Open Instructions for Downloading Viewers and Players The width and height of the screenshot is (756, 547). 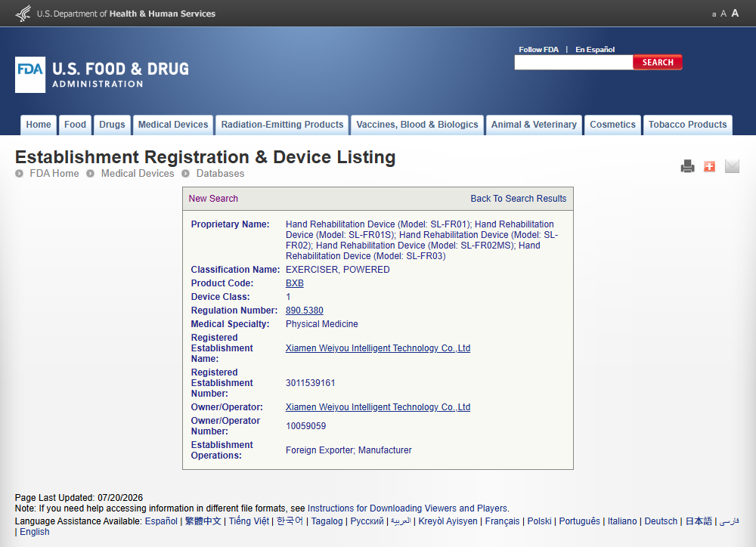(407, 508)
